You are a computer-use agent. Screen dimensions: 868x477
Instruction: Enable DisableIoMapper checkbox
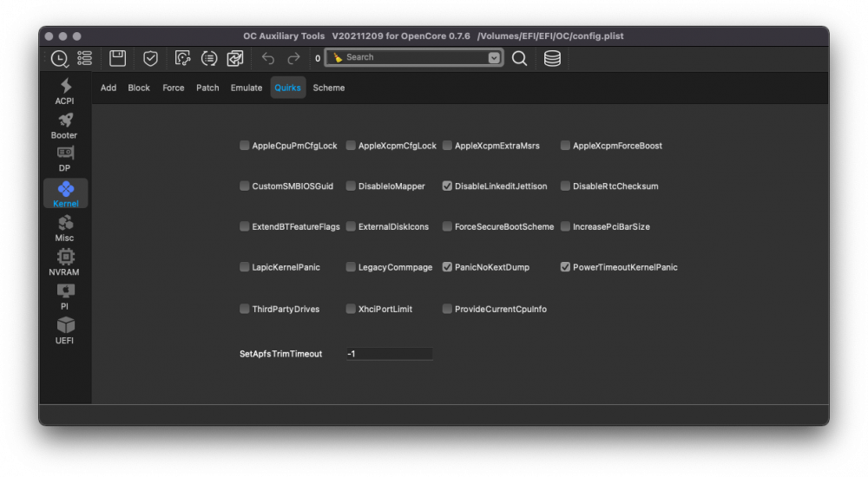coord(351,186)
